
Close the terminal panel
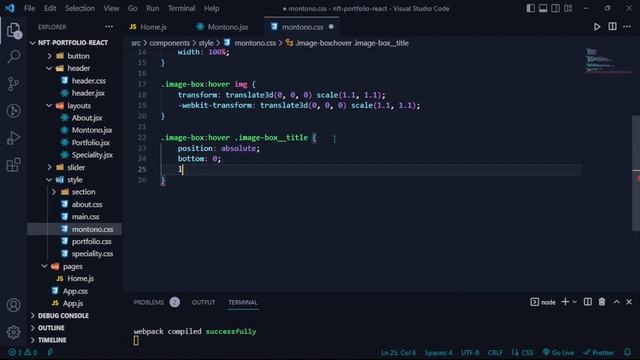click(x=629, y=302)
